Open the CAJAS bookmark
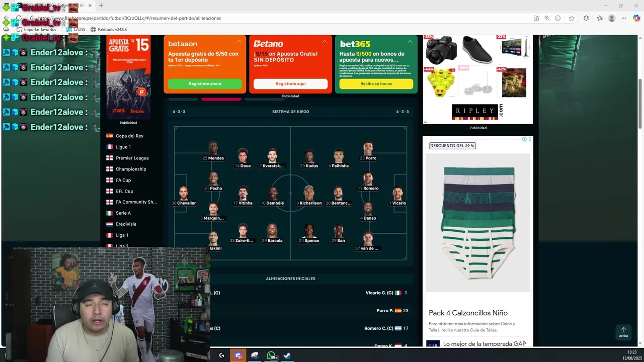Image resolution: width=644 pixels, height=362 pixels. coord(76,30)
